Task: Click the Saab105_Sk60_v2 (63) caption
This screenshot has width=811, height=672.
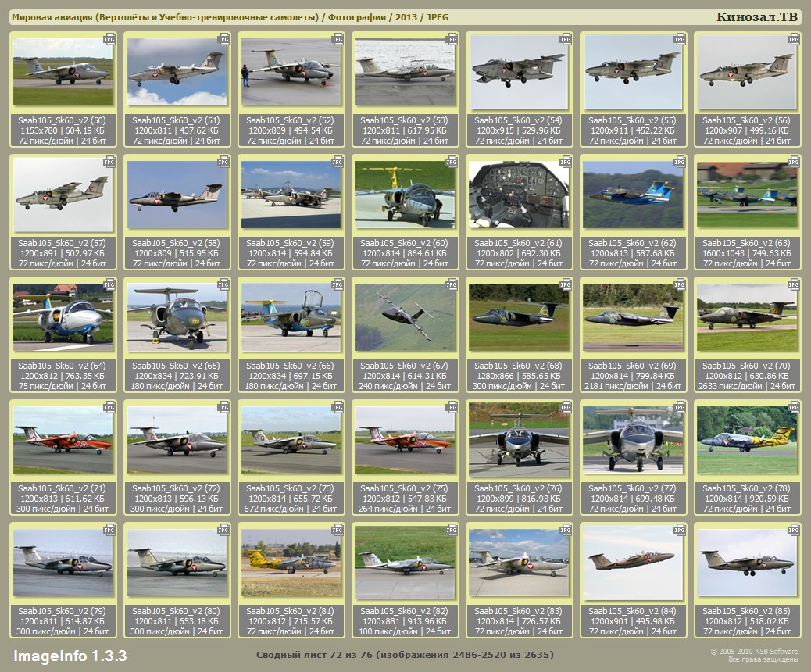Action: click(747, 243)
